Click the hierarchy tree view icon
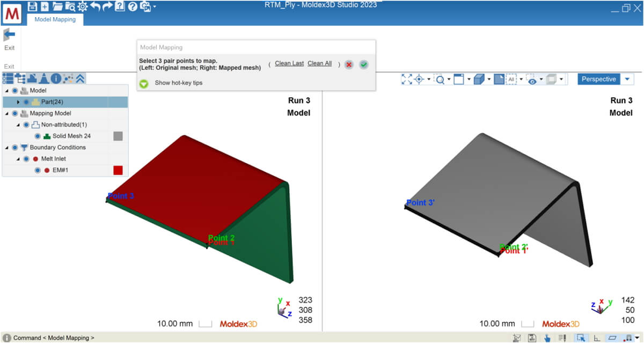 [20, 78]
